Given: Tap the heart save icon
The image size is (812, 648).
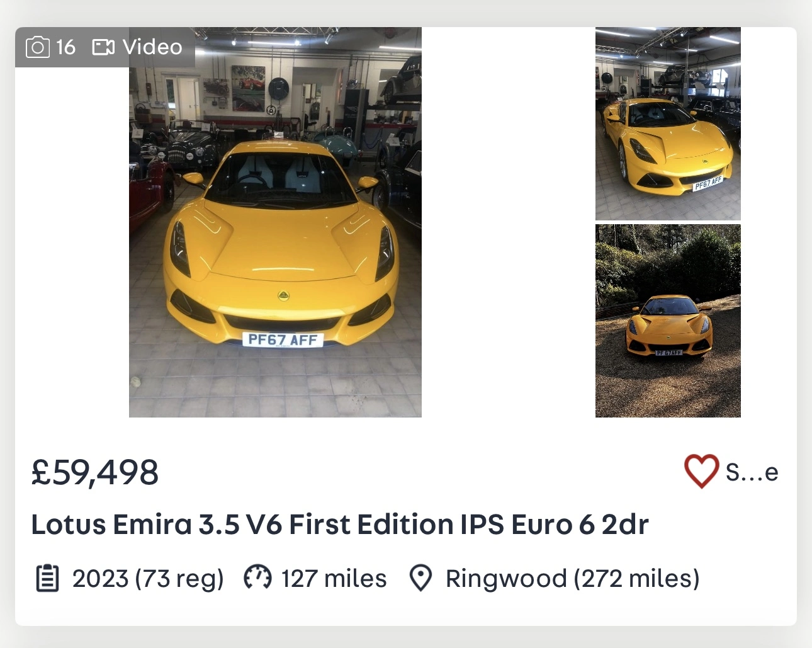Looking at the screenshot, I should coord(701,471).
